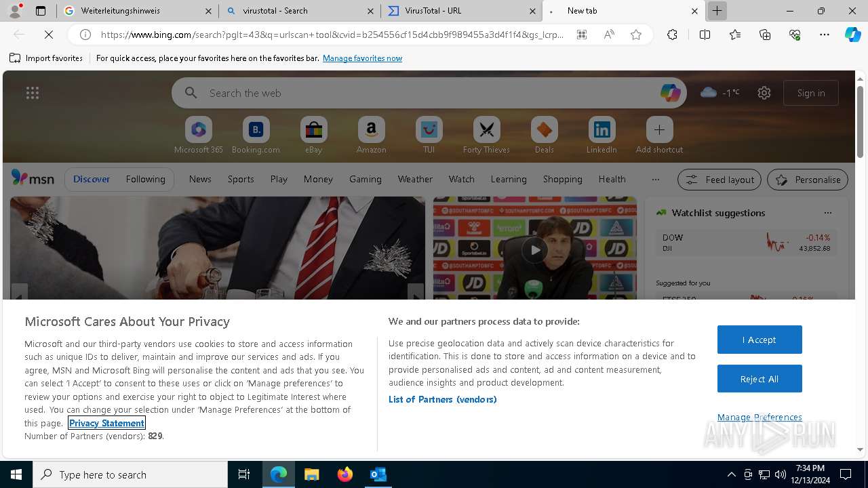The width and height of the screenshot is (868, 488).
Task: Click the browser address bar
Action: pos(332,35)
